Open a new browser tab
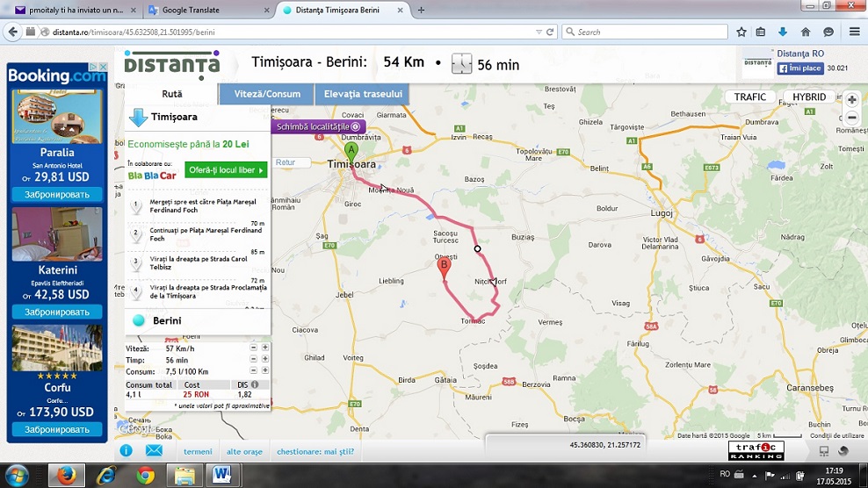Screen dimensions: 868x488 [422, 10]
